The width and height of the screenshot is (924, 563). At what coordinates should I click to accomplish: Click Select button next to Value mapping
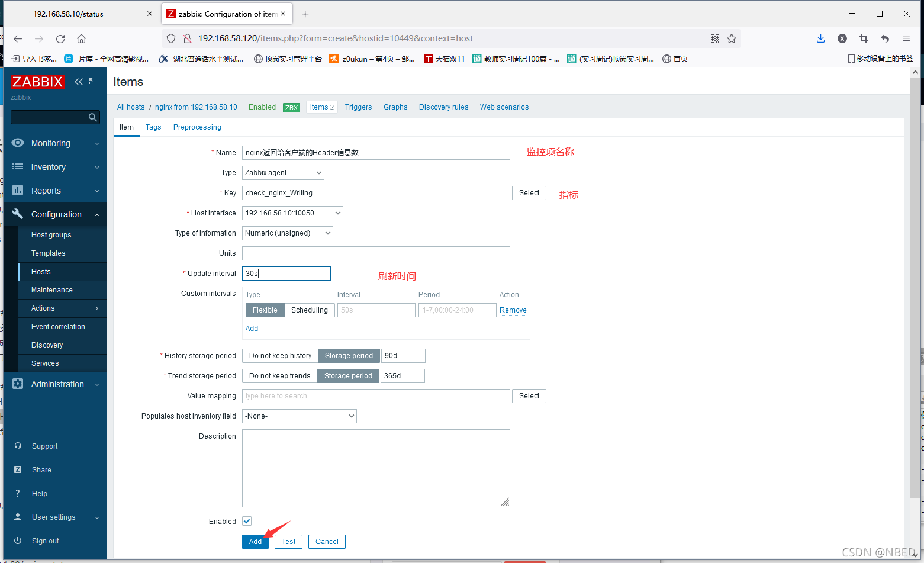pyautogui.click(x=529, y=395)
